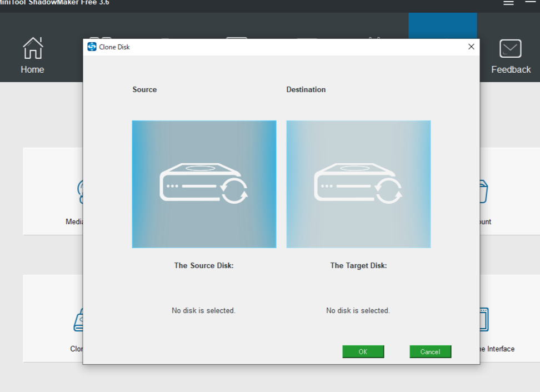540x392 pixels.
Task: Click the Feedback envelope icon
Action: 511,49
